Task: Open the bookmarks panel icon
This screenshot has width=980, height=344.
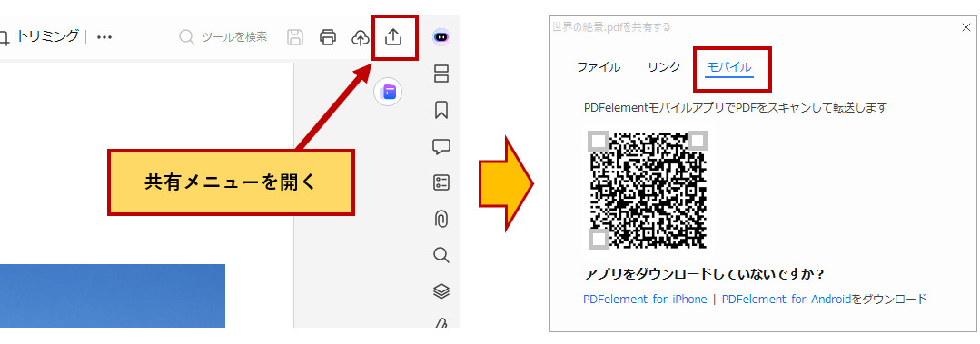Action: click(441, 110)
